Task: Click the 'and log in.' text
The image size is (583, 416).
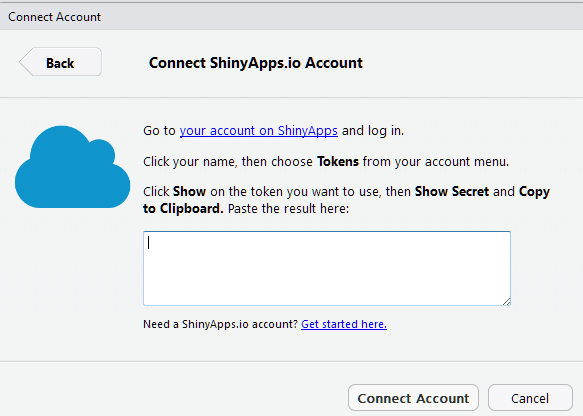Action: pyautogui.click(x=373, y=131)
